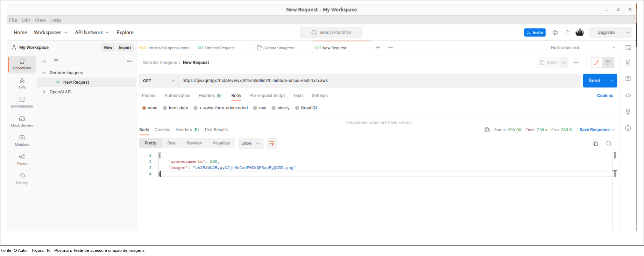Open collections panel more options
The image size is (644, 256).
point(130,61)
